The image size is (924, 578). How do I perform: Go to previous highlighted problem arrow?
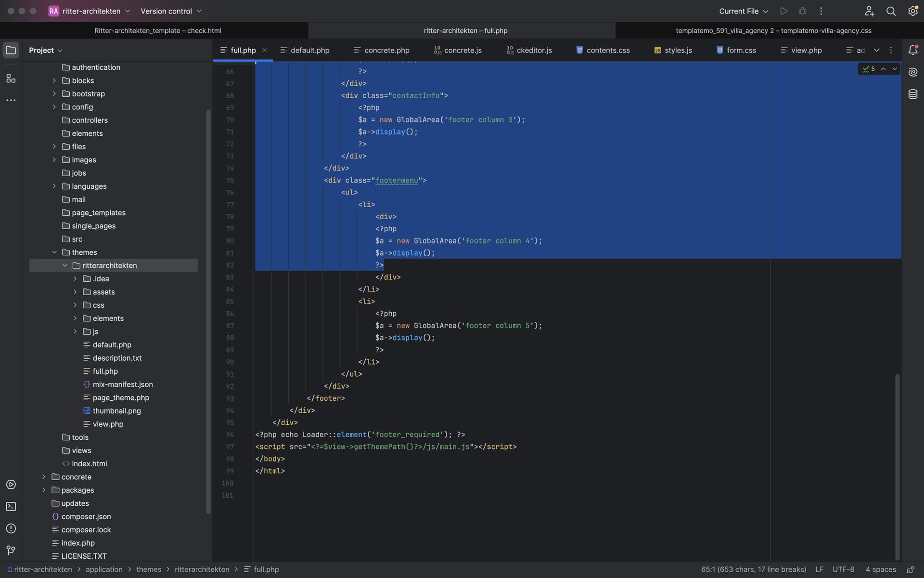pyautogui.click(x=883, y=69)
